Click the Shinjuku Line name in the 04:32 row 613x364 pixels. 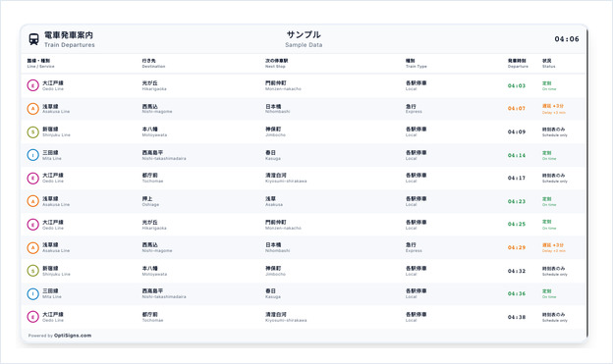(x=56, y=271)
